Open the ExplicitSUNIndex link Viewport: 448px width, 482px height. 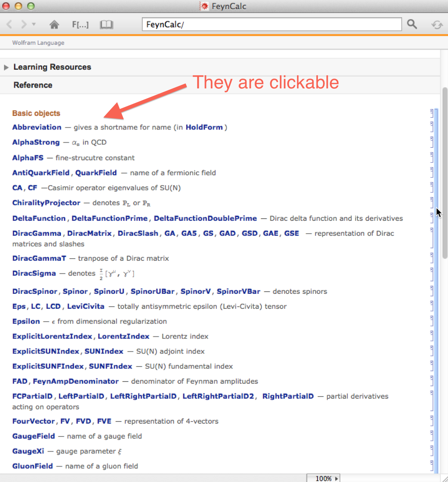[46, 351]
